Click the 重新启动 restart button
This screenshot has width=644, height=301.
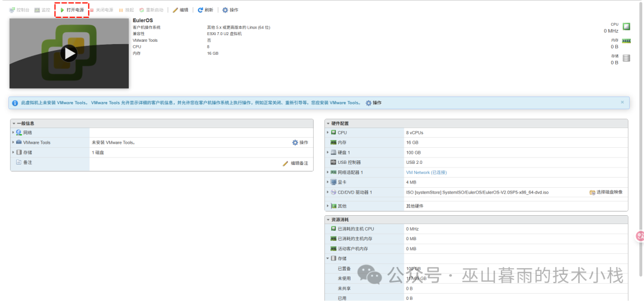(151, 10)
